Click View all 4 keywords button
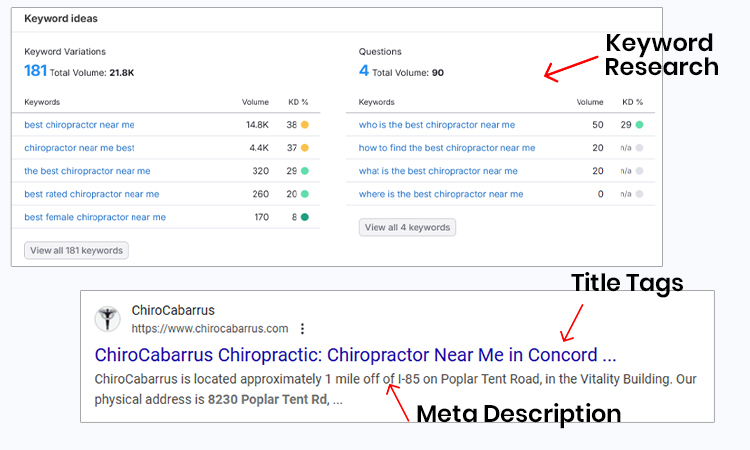Viewport: 750px width, 450px height. tap(407, 228)
